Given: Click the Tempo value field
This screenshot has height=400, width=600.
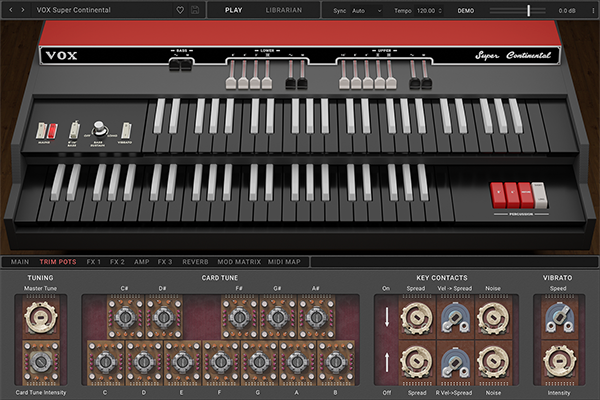Looking at the screenshot, I should tap(426, 11).
